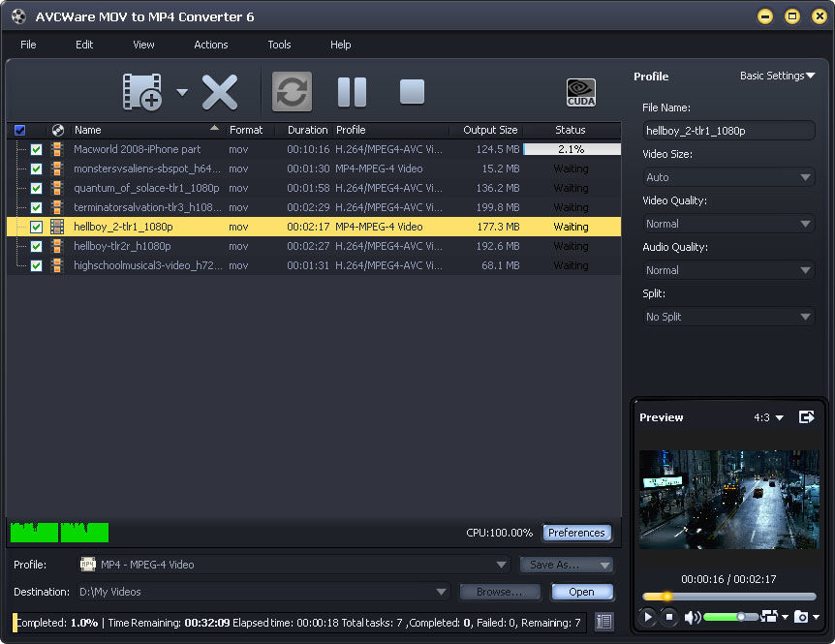835x644 pixels.
Task: Toggle the select-all checkbox in header
Action: coord(19,130)
